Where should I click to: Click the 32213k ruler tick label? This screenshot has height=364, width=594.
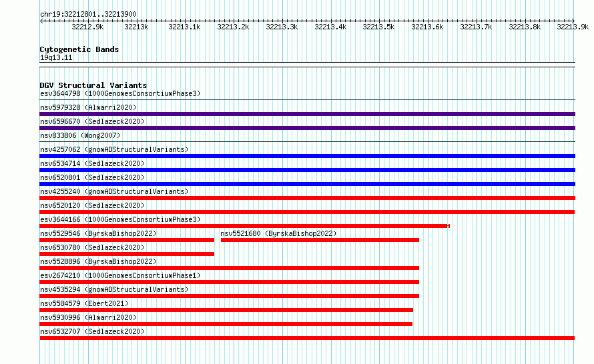pyautogui.click(x=136, y=27)
